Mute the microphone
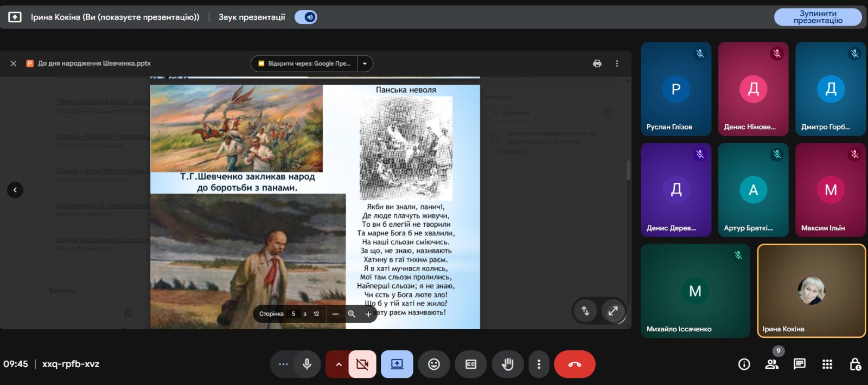Screen dimensions: 868x385 (x=307, y=364)
